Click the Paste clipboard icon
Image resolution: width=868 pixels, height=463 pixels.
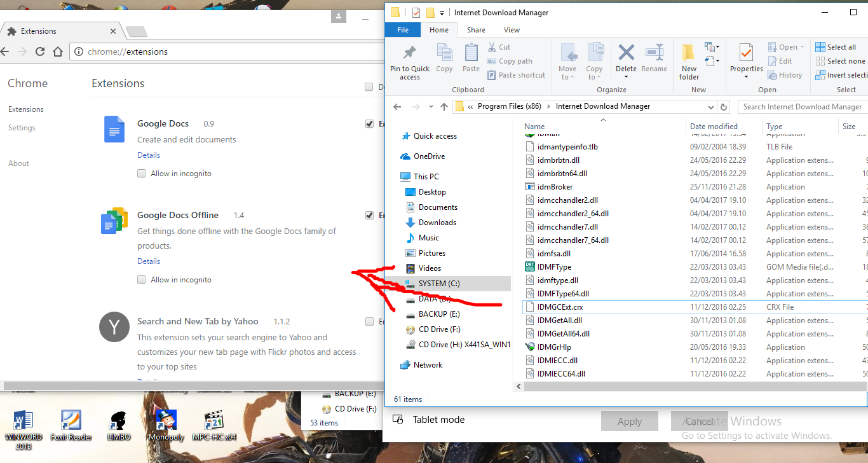coord(471,53)
